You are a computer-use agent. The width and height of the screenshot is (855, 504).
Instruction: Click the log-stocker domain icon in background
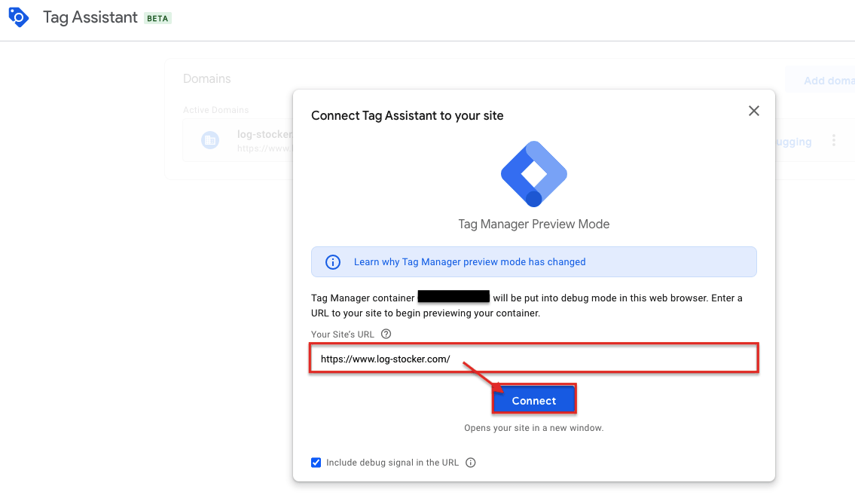210,140
